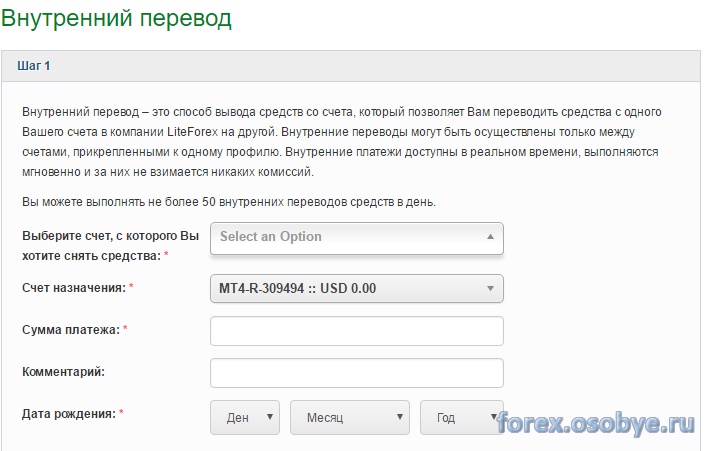
Task: Focus the Комментарий text field
Action: click(x=356, y=372)
